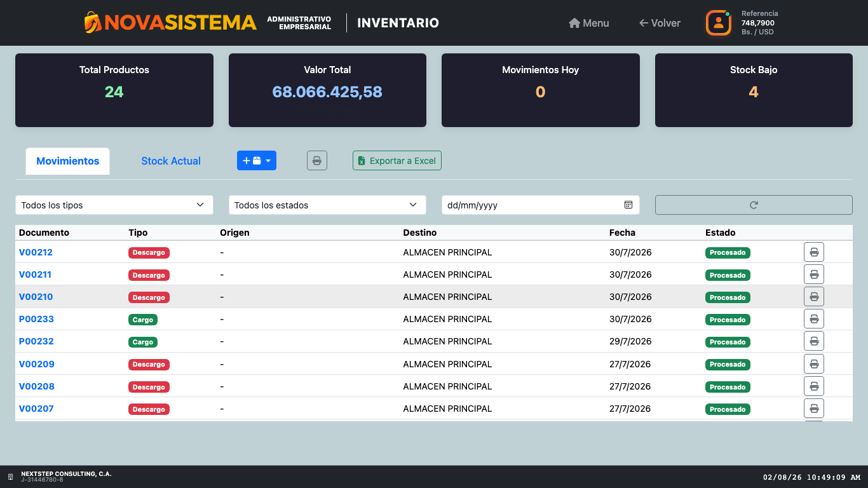Click Descargo badge in V00212 row
This screenshot has width=868, height=488.
(149, 253)
